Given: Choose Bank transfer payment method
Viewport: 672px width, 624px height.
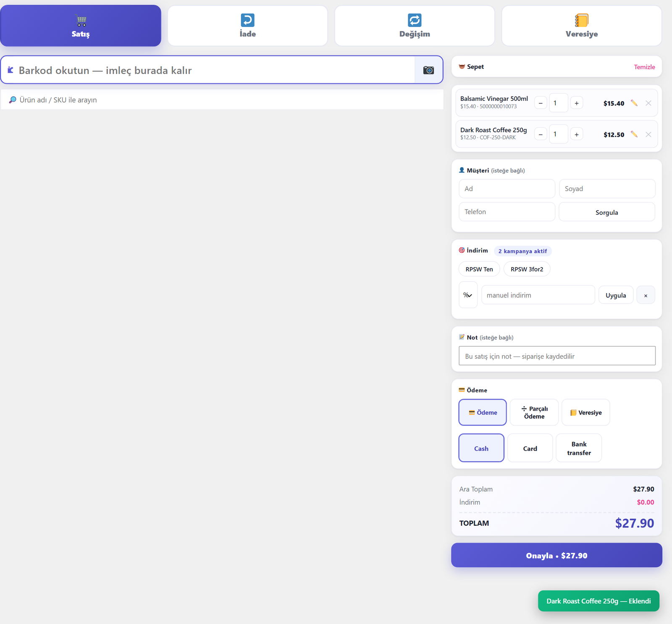Looking at the screenshot, I should [x=579, y=448].
